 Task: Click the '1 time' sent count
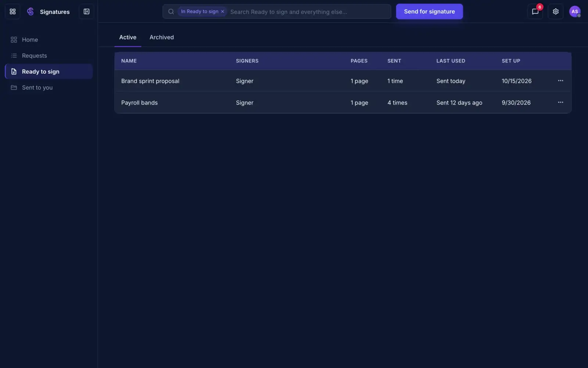click(x=395, y=81)
